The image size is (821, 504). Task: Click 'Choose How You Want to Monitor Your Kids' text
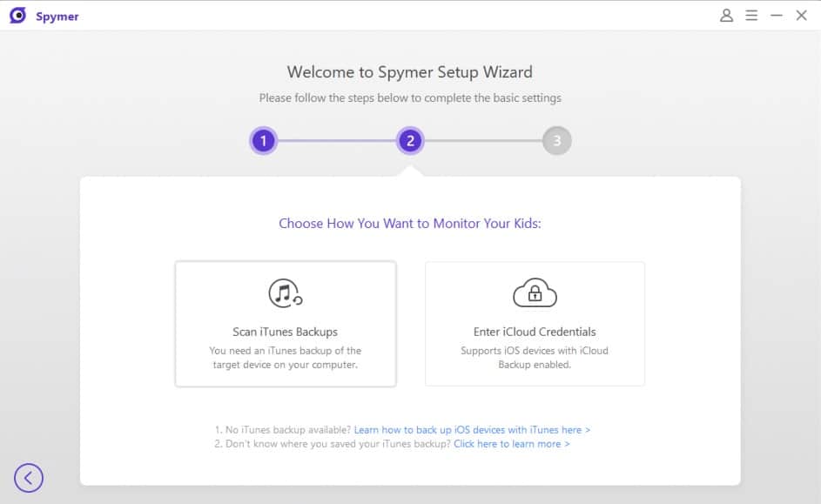pos(409,224)
